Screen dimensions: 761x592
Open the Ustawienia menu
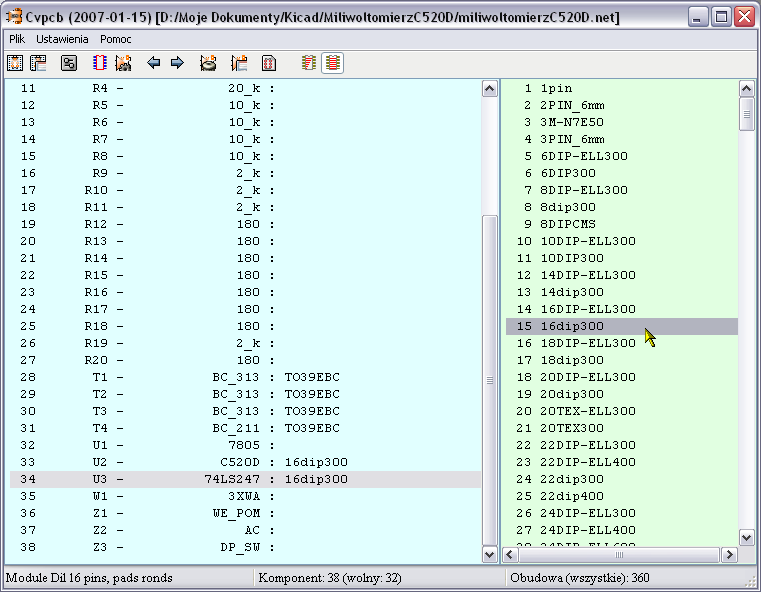click(62, 39)
